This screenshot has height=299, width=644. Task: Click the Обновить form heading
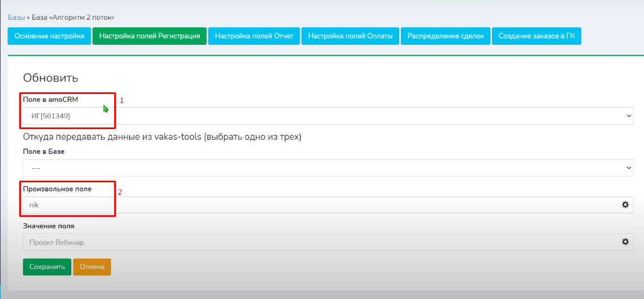[50, 78]
